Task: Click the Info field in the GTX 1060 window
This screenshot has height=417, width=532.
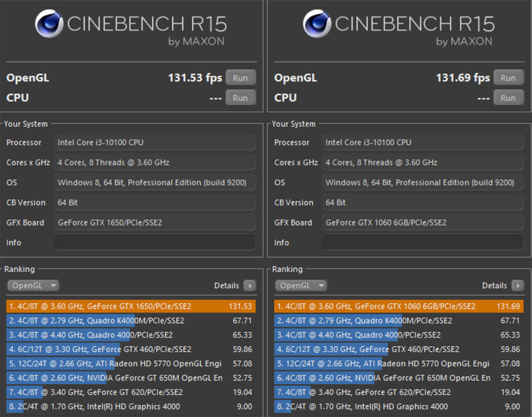Action: click(422, 243)
